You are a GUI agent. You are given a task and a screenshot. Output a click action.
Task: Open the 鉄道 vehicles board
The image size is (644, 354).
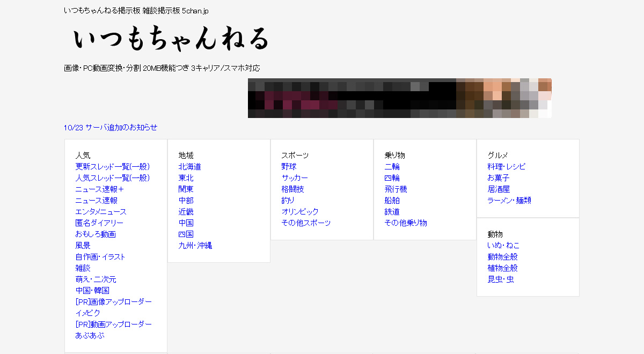click(392, 212)
